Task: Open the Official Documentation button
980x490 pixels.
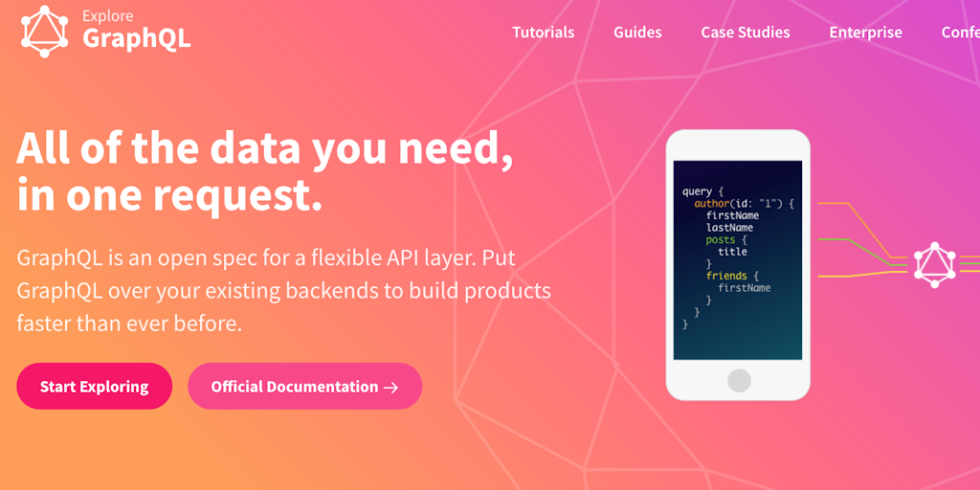Action: (x=305, y=387)
